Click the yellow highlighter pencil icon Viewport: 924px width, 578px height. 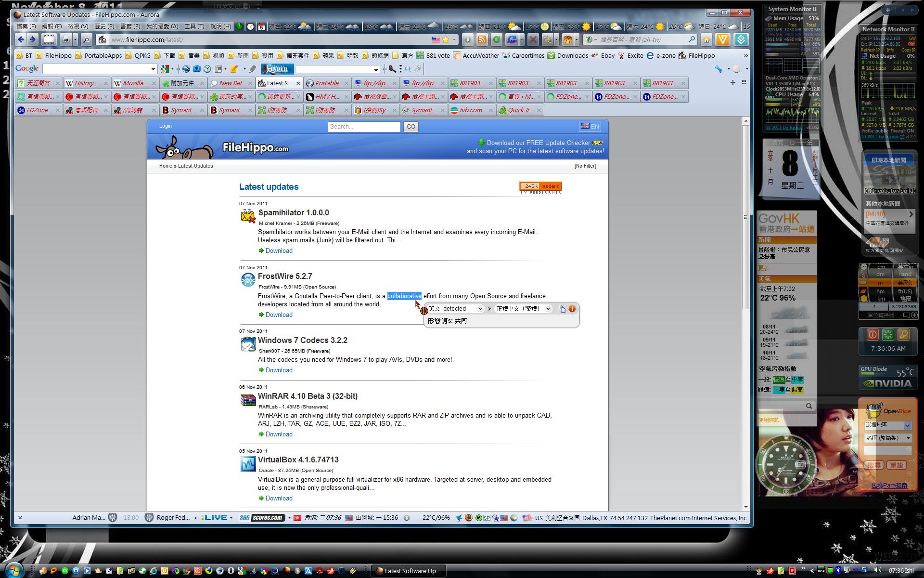tap(234, 69)
